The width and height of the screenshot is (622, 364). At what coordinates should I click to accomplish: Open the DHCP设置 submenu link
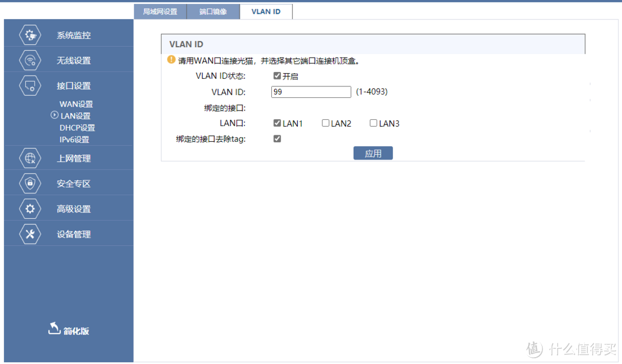pyautogui.click(x=77, y=128)
